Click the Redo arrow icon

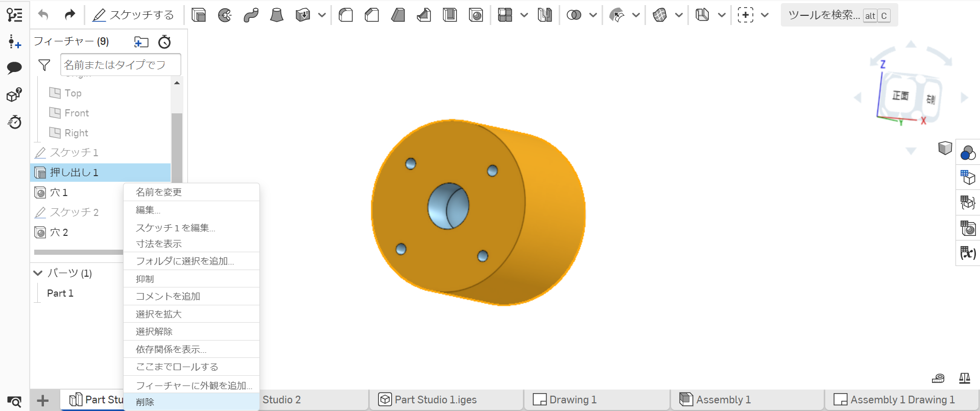tap(70, 15)
